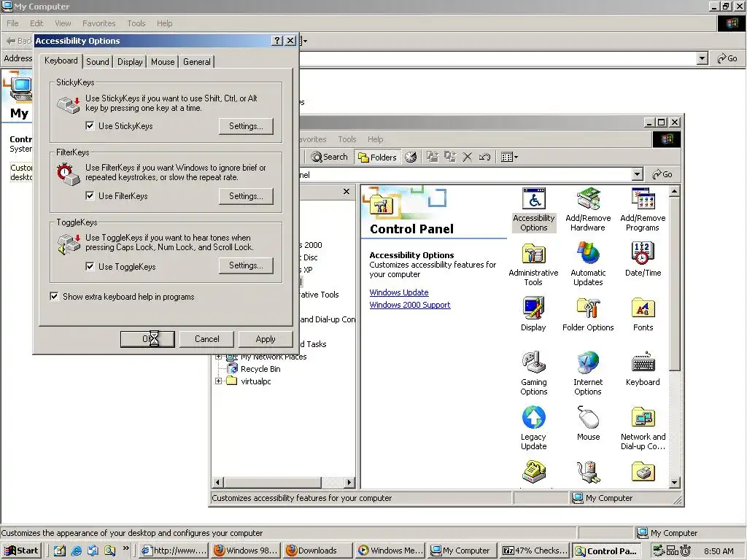Click the Delete toolbar icon in Control Panel
The width and height of the screenshot is (747, 560).
468,157
